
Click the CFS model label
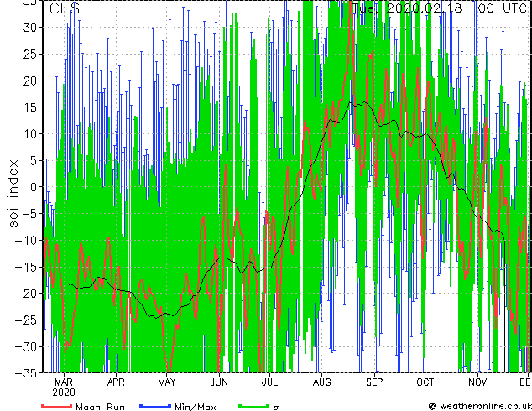coord(65,8)
